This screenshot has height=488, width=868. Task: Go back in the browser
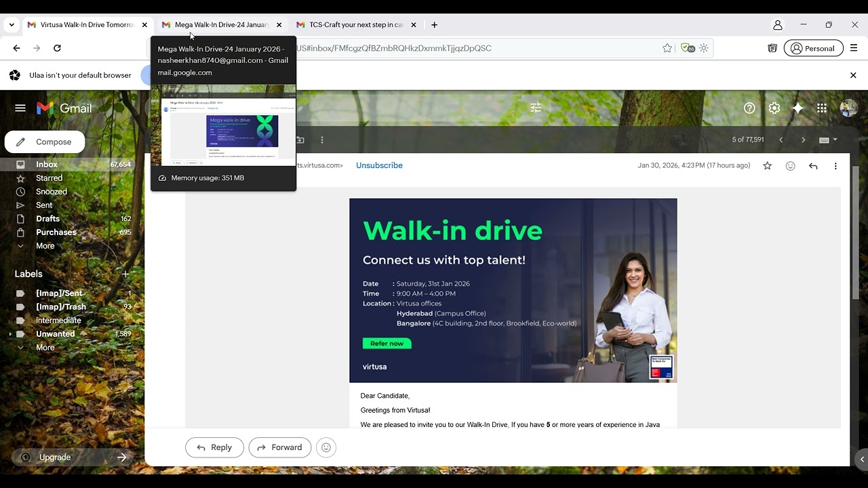(17, 48)
